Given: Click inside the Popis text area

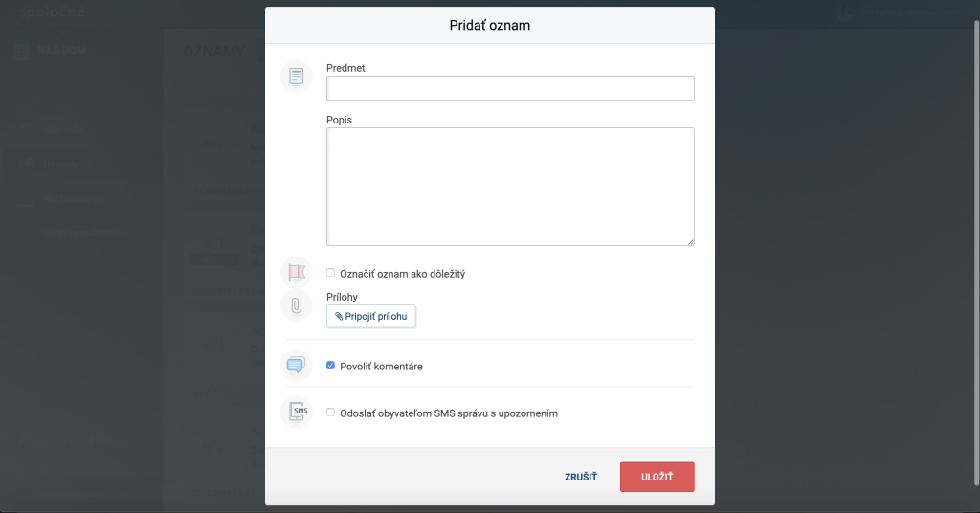Looking at the screenshot, I should (x=510, y=187).
